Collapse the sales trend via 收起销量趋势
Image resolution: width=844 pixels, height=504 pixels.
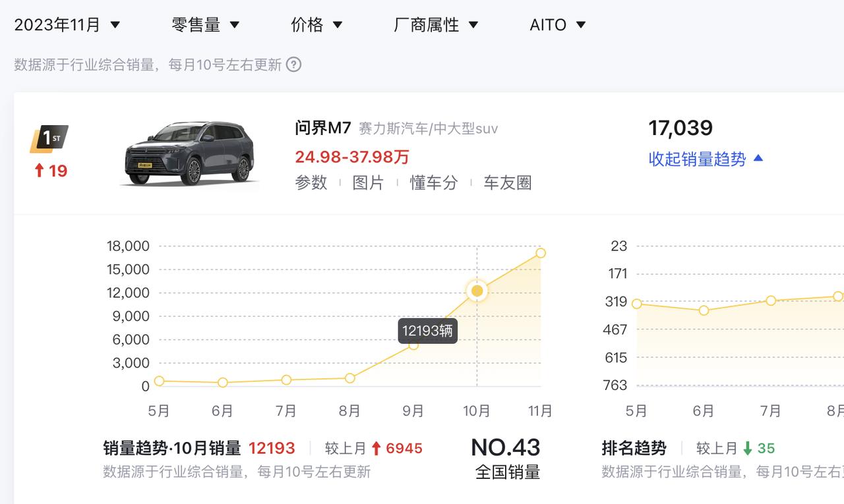tap(706, 159)
